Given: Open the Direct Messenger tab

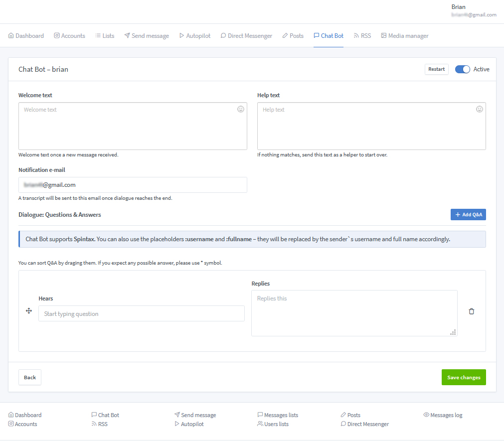Looking at the screenshot, I should 246,36.
